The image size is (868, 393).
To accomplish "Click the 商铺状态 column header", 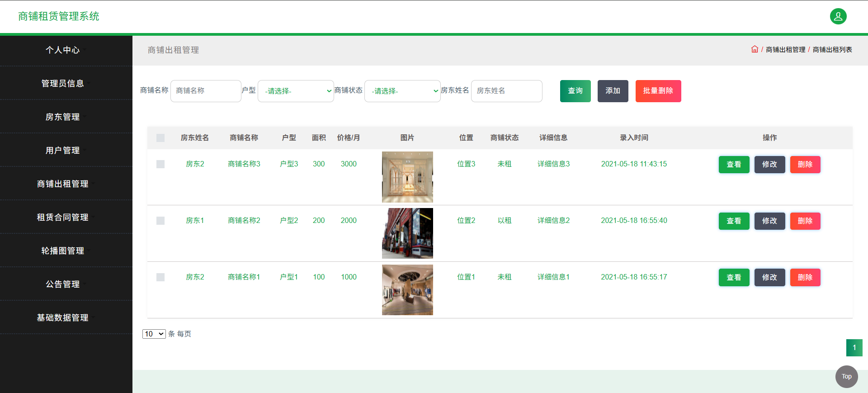I will point(505,137).
